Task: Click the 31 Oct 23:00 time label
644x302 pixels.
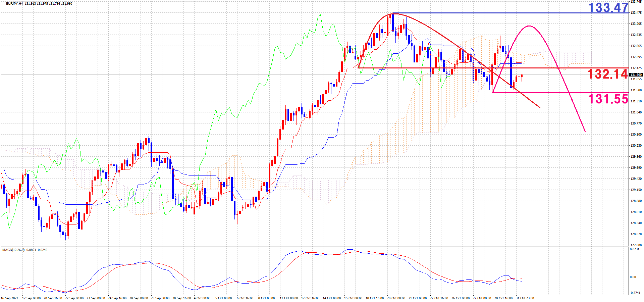Action: coord(525,298)
